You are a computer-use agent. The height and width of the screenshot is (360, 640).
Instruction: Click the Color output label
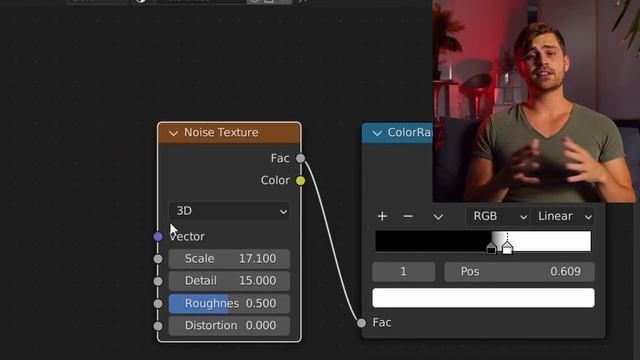(x=275, y=180)
